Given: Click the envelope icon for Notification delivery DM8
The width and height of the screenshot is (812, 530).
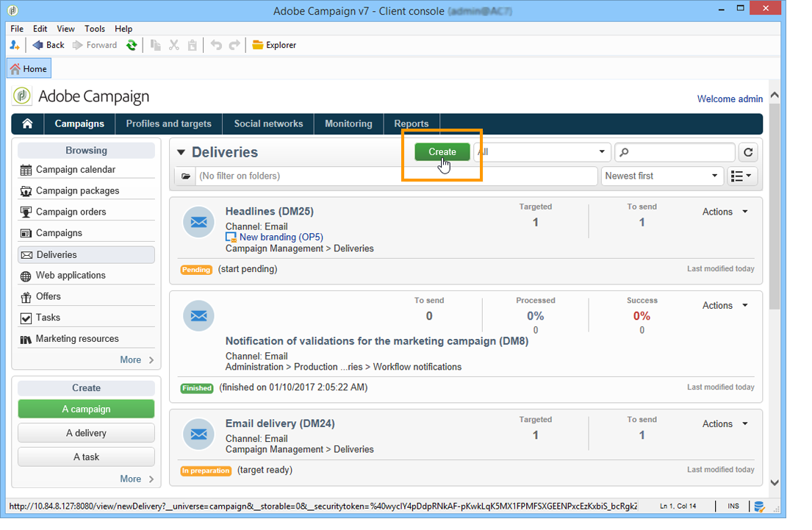Looking at the screenshot, I should tap(199, 316).
